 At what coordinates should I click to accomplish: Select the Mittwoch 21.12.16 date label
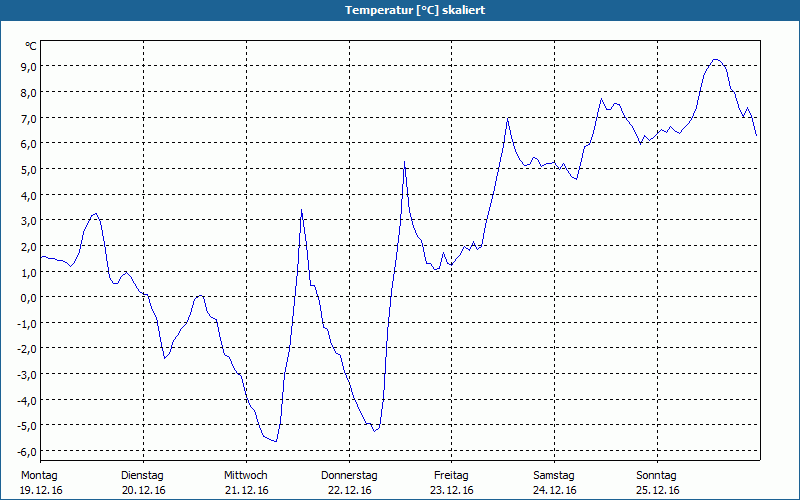(x=246, y=483)
